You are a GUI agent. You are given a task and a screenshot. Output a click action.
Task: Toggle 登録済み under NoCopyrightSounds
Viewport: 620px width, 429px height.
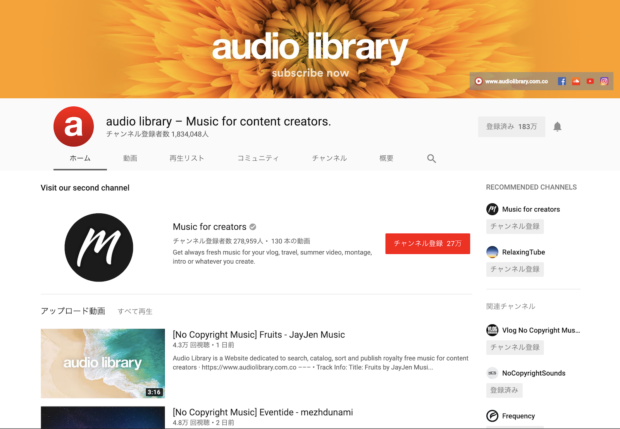tap(503, 390)
